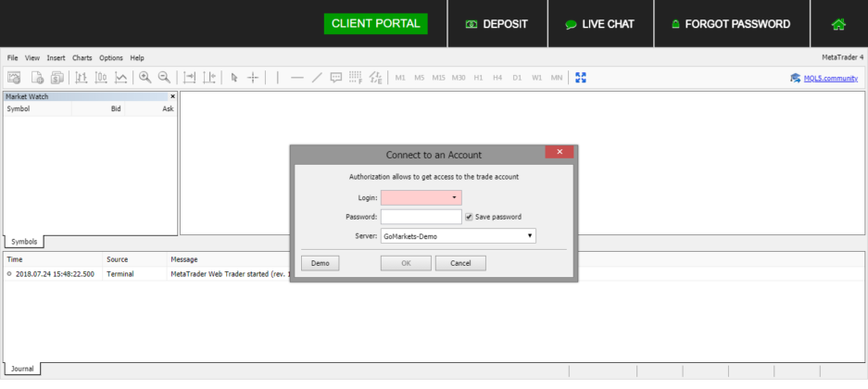Click the green home icon
The image size is (868, 389).
838,24
